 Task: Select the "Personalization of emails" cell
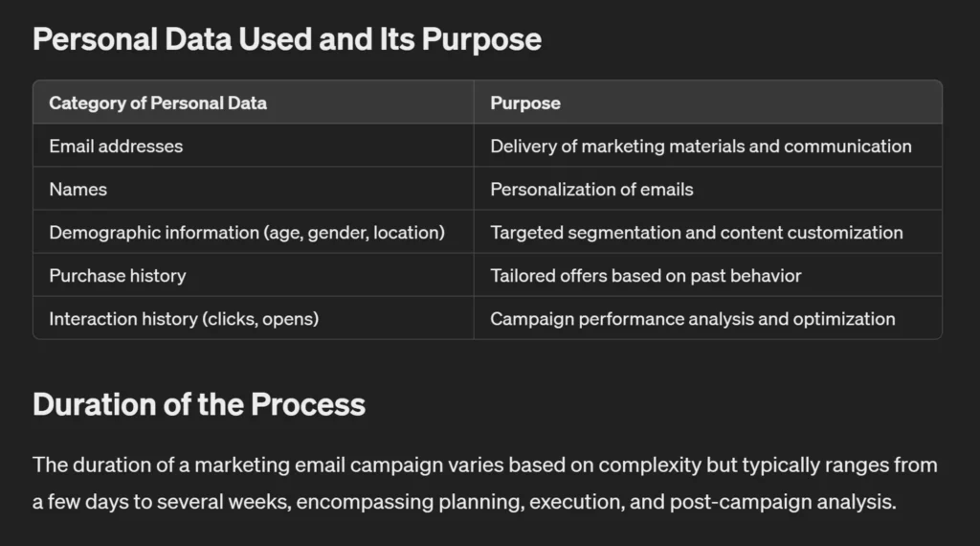click(x=591, y=190)
